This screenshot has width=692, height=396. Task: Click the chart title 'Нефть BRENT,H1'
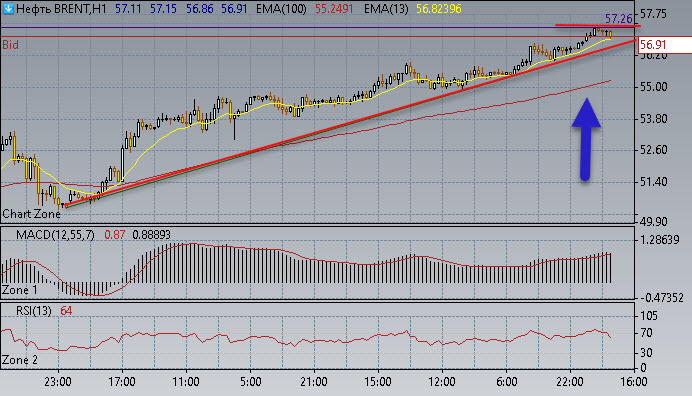click(x=61, y=9)
